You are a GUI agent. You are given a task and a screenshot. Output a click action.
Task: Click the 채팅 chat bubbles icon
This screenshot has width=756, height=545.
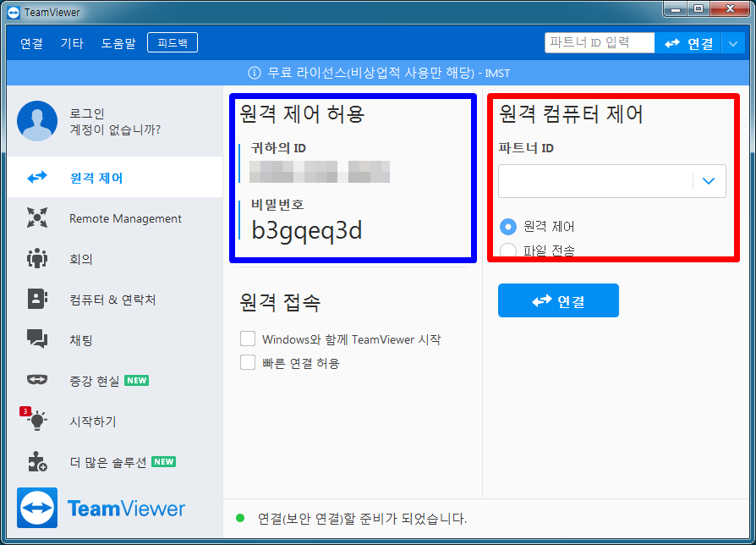(x=37, y=339)
